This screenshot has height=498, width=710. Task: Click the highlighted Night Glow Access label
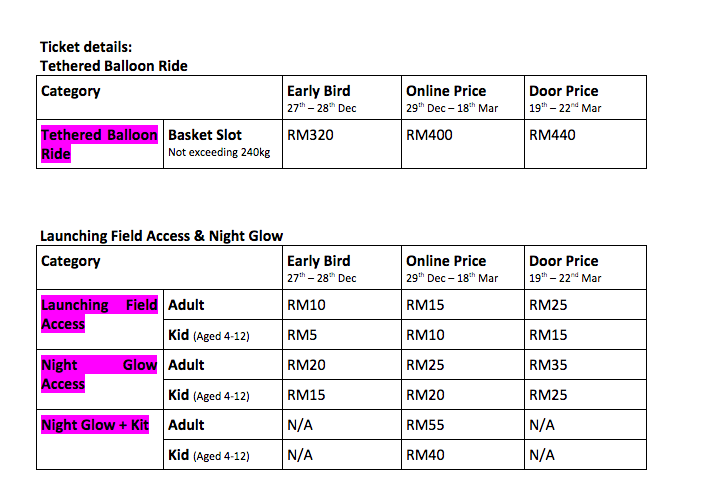tap(100, 374)
